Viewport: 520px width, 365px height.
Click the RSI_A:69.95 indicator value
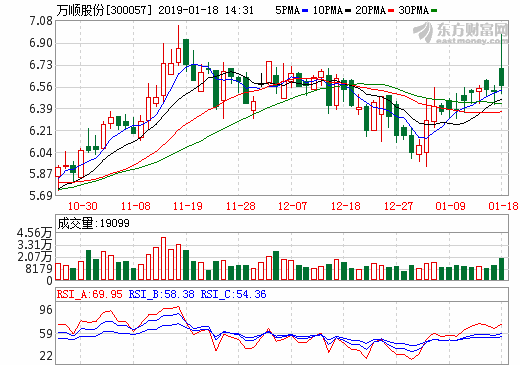[90, 294]
